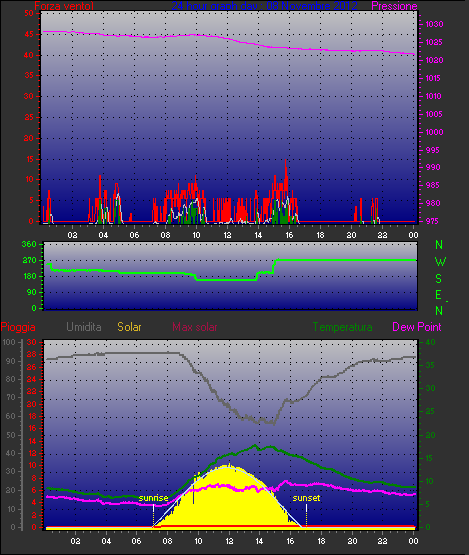Viewport: 469px width, 555px height.
Task: Select the 24 hour graph day title
Action: 264,6
